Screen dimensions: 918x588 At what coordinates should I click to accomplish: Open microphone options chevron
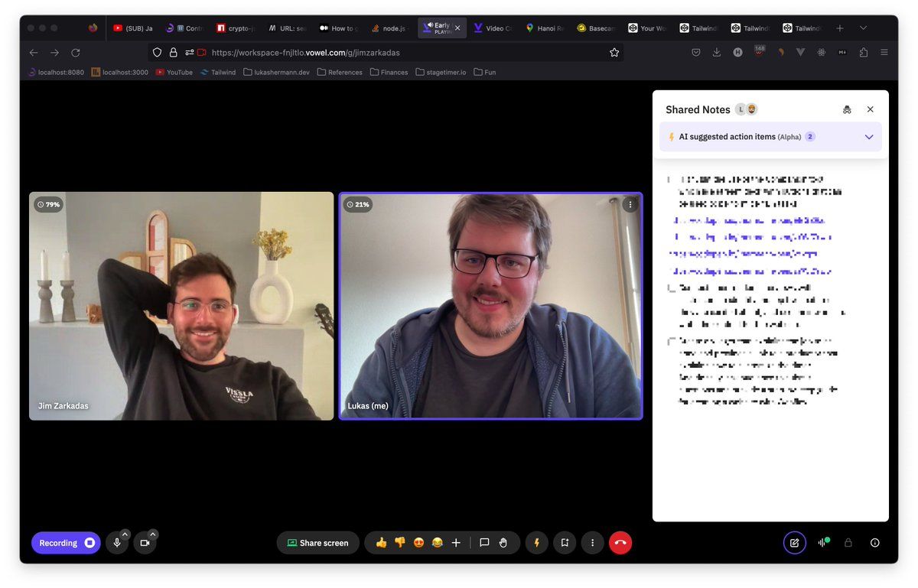coord(125,534)
